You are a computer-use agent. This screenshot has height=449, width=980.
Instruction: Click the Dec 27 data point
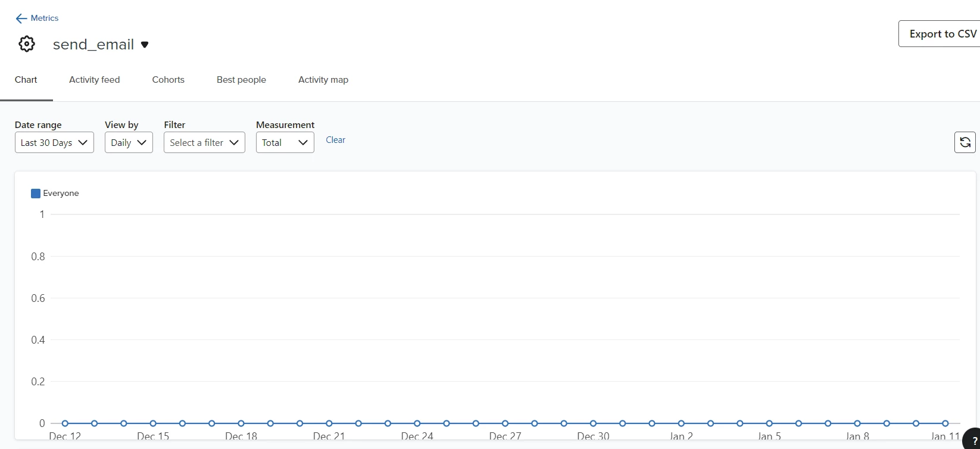click(505, 423)
